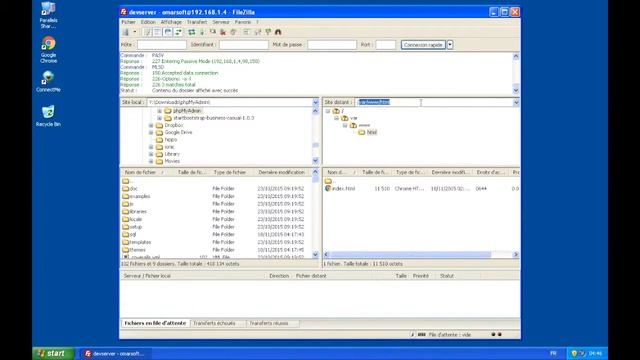Toggle remote directory tree display
This screenshot has width=640, height=360.
point(168,32)
